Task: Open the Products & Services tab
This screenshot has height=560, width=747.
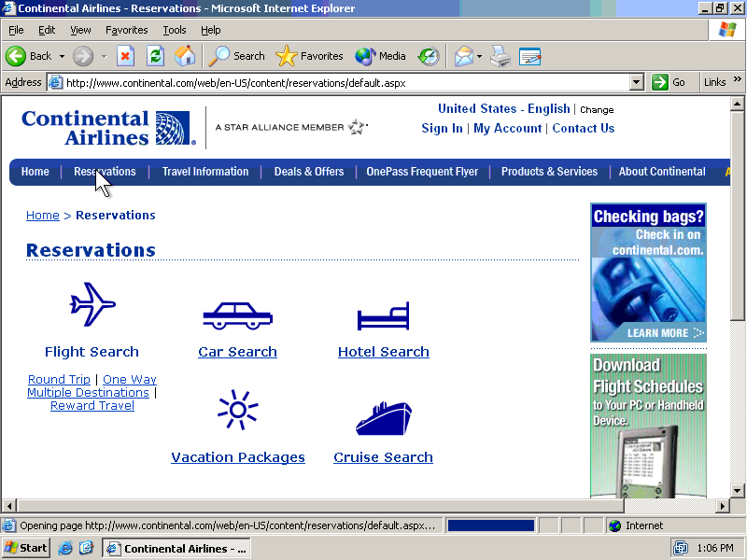Action: [x=549, y=172]
